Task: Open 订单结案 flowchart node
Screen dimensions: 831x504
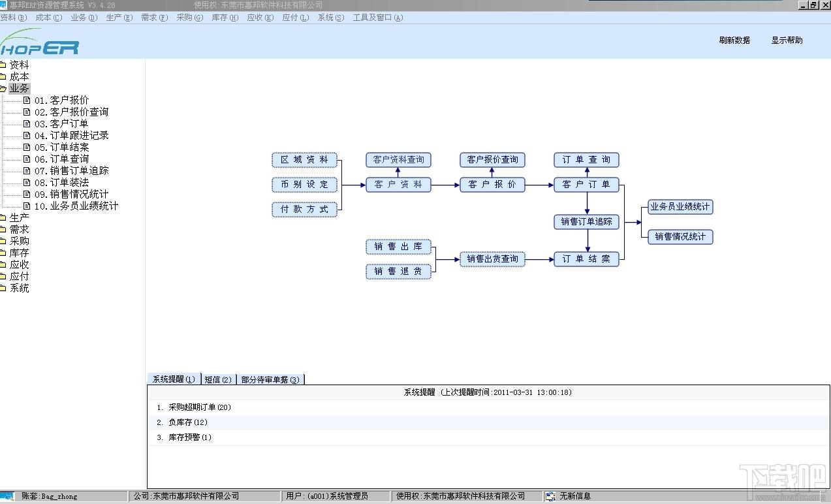Action: pyautogui.click(x=587, y=259)
